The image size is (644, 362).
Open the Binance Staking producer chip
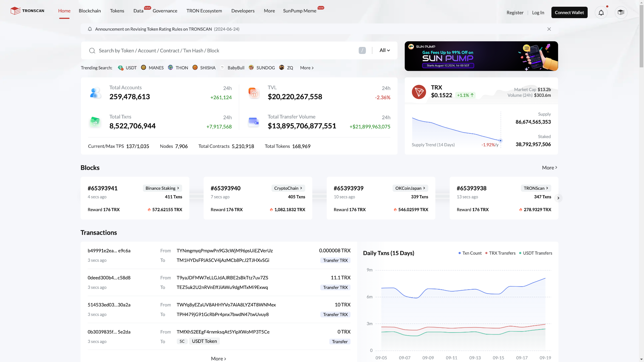coord(162,188)
